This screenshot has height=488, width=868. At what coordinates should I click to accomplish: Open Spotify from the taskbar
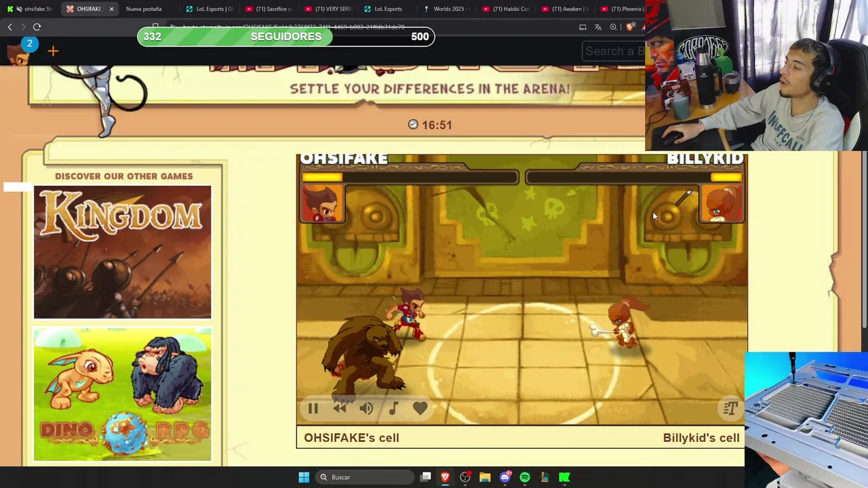(x=525, y=477)
